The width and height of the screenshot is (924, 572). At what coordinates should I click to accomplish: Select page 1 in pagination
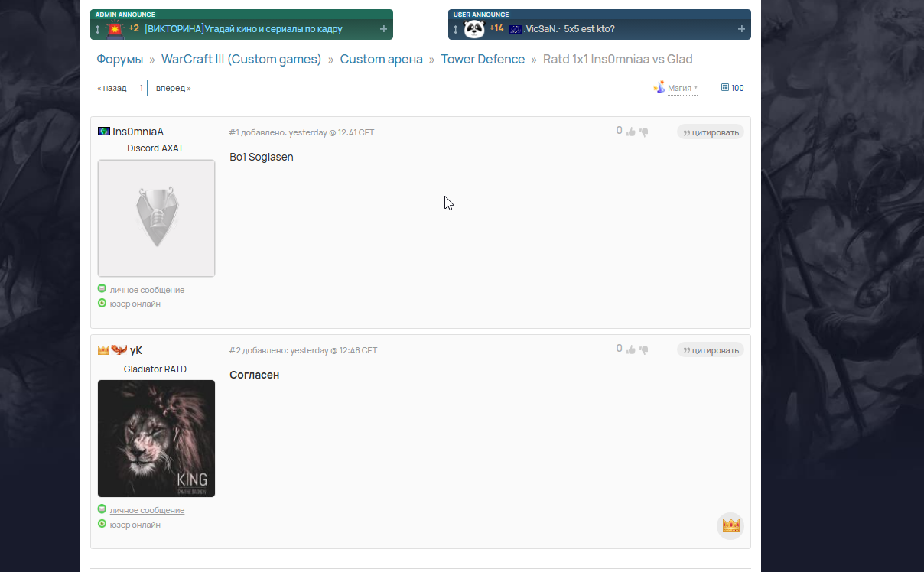(141, 88)
